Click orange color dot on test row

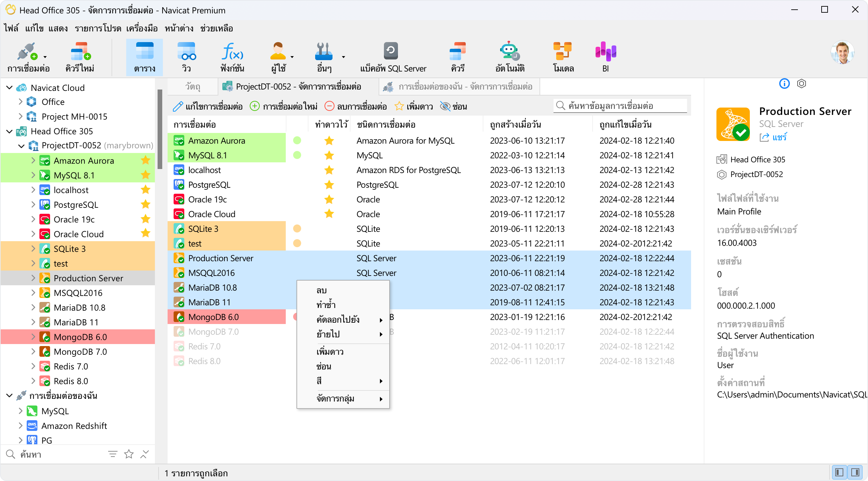pyautogui.click(x=297, y=244)
